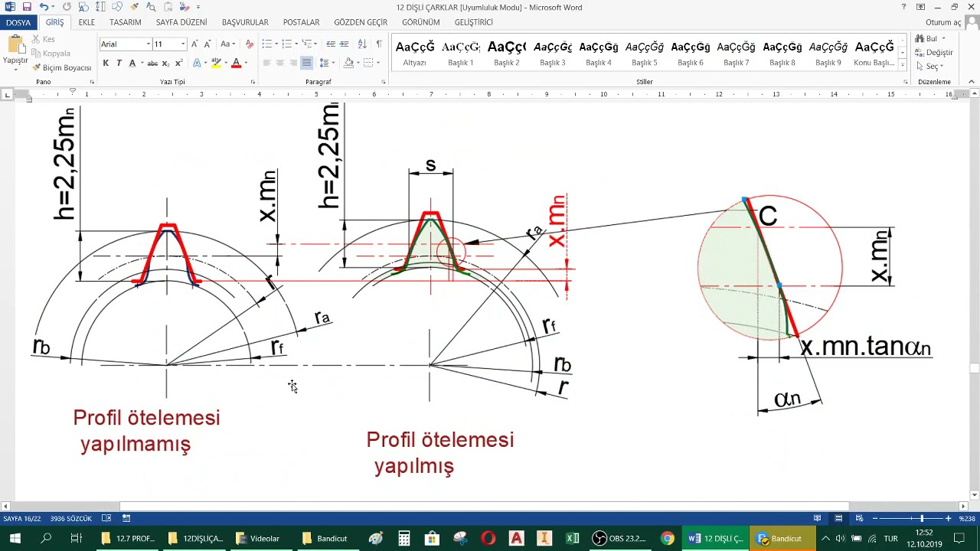Toggle bold (K) formatting
980x551 pixels.
106,63
